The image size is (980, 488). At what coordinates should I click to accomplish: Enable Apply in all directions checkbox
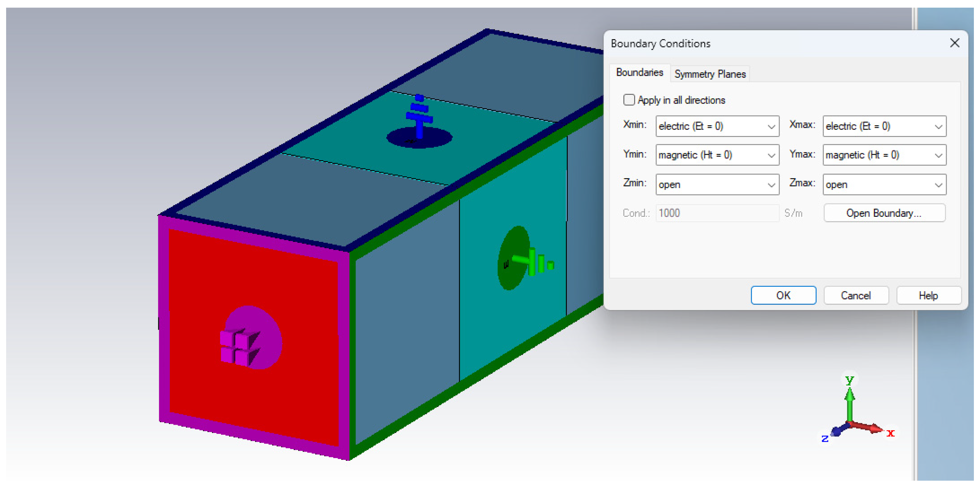pyautogui.click(x=629, y=100)
